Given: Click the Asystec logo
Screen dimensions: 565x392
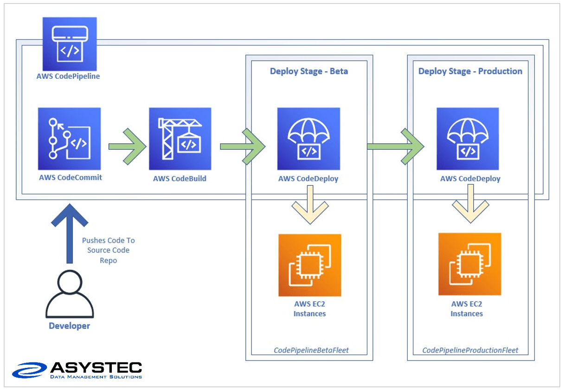Looking at the screenshot, I should [77, 370].
